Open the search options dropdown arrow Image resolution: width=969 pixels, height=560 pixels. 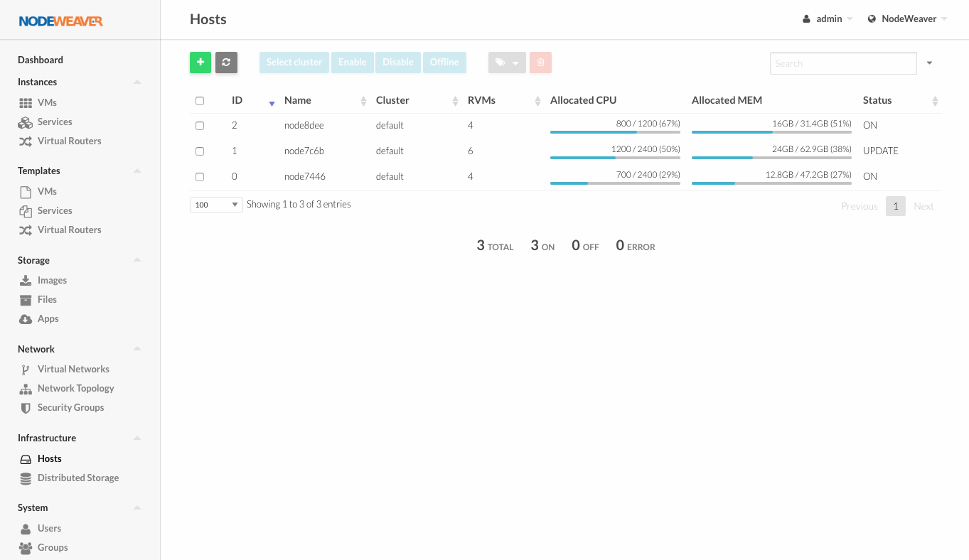pos(929,63)
